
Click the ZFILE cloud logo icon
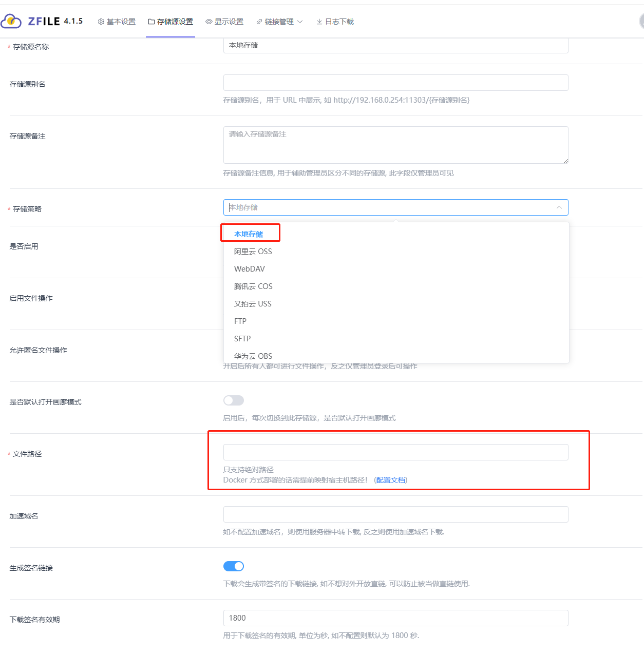click(11, 22)
